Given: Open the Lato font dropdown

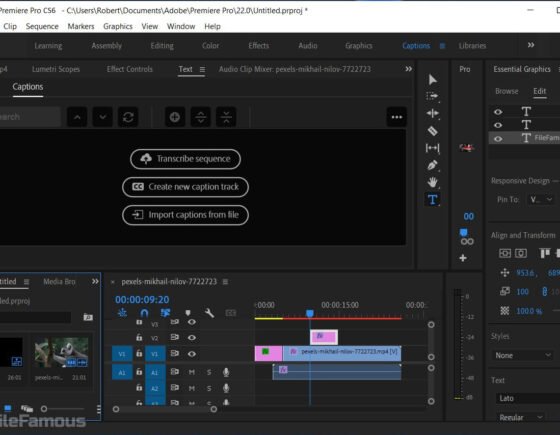Looking at the screenshot, I should (528, 398).
